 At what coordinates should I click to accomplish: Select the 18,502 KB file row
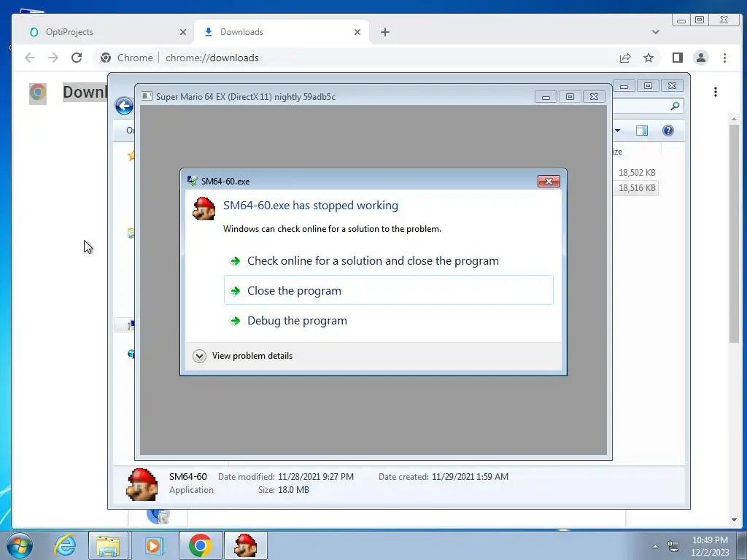pos(636,172)
